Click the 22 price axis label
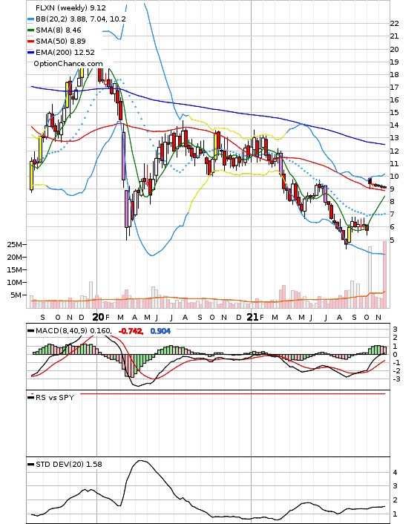The height and width of the screenshot is (524, 420). (394, 24)
